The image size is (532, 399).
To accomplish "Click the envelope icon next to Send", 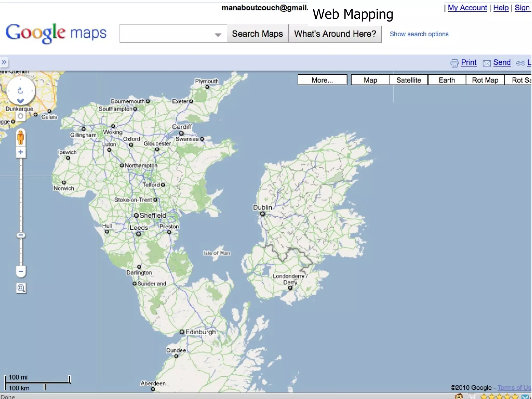I will pyautogui.click(x=487, y=63).
